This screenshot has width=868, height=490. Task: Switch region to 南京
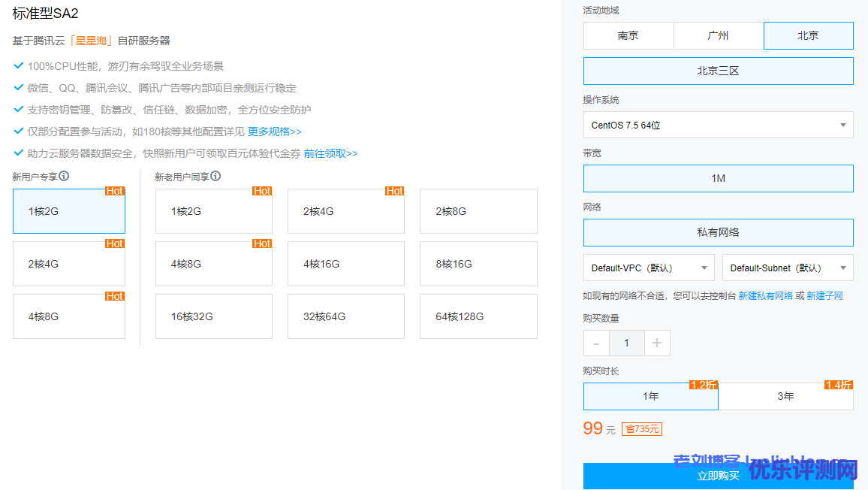point(628,35)
